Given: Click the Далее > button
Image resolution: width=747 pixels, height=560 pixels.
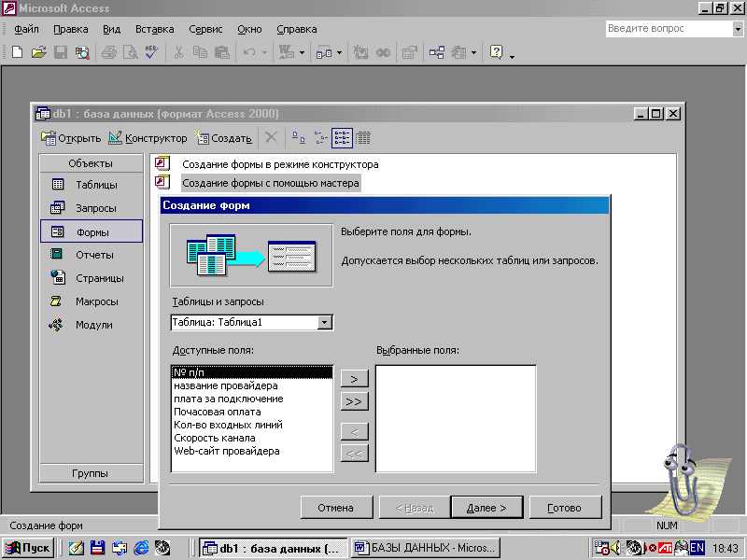Looking at the screenshot, I should [x=486, y=508].
